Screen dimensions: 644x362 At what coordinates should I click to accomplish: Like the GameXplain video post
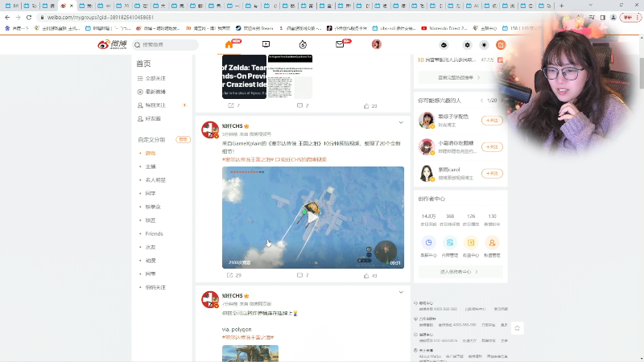pos(370,275)
